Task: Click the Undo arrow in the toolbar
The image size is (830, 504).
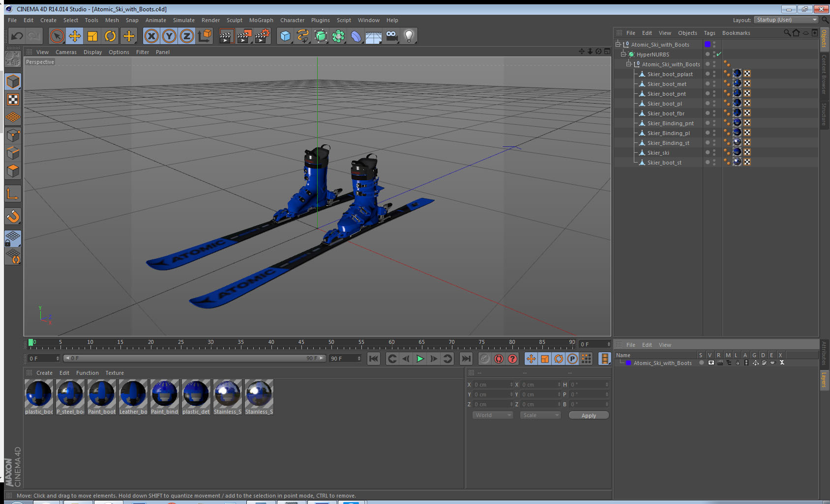Action: click(x=17, y=36)
